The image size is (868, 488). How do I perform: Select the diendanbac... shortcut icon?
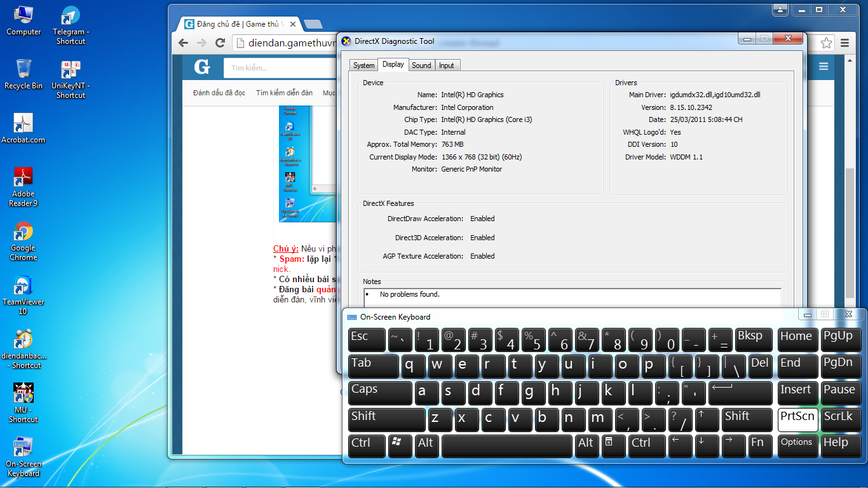(x=24, y=349)
